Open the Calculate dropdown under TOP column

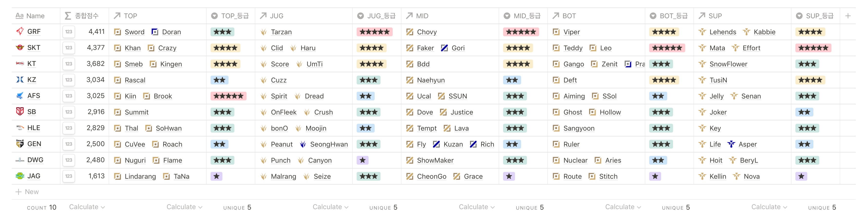click(x=184, y=207)
